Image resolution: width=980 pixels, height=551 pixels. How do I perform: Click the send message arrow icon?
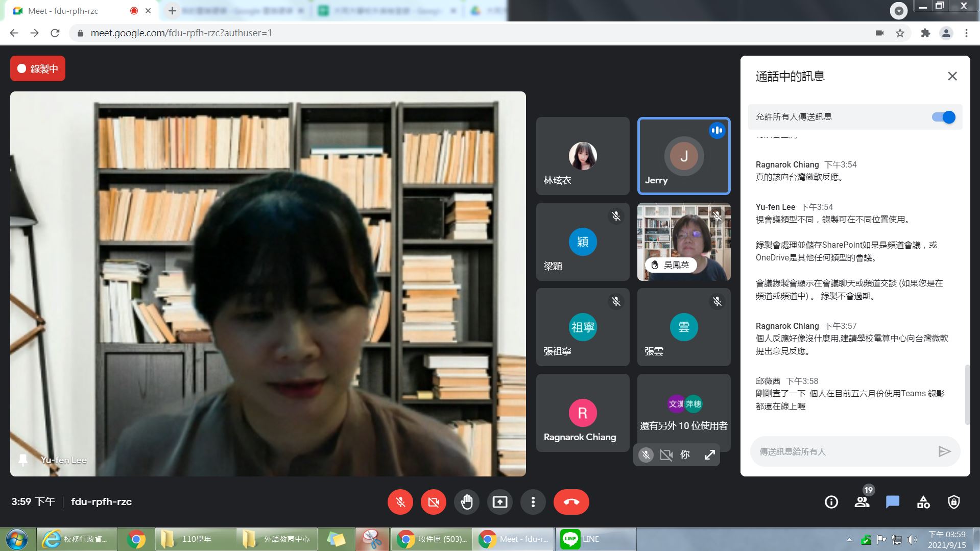click(x=944, y=451)
